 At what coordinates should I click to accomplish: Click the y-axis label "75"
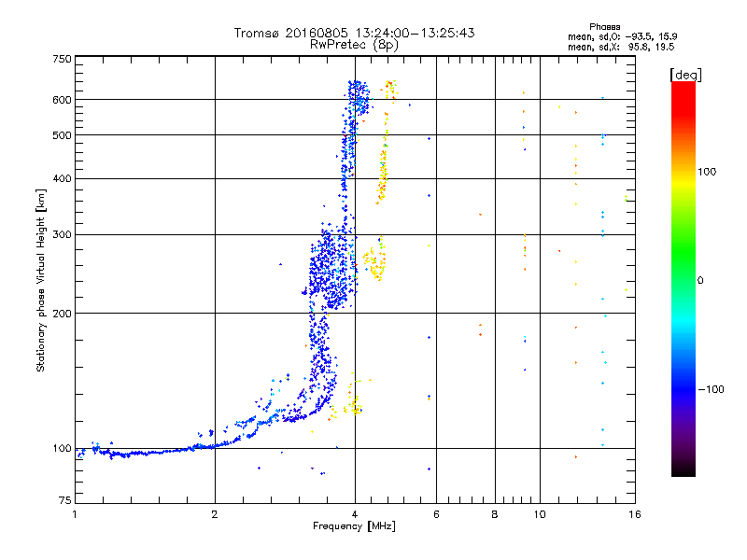65,500
